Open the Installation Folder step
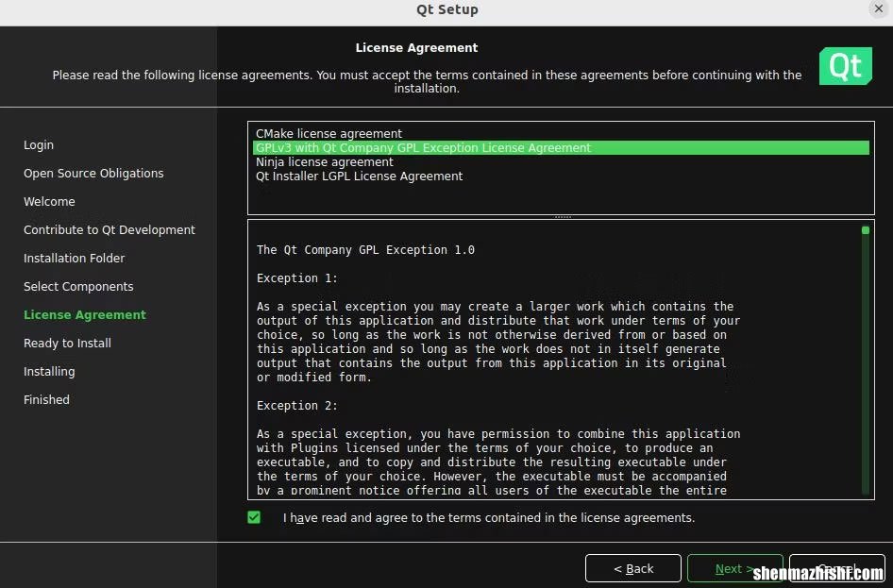 point(75,258)
